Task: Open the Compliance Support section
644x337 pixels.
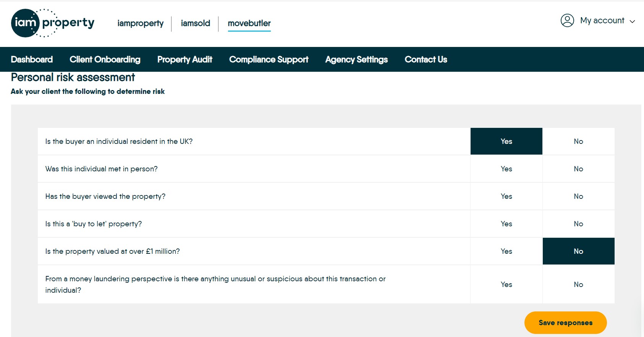Action: coord(269,60)
